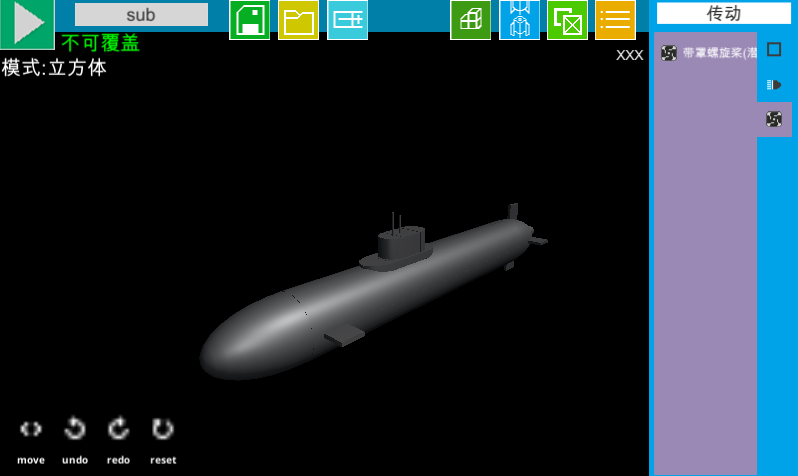
Task: Click the blue rocket symmetry icon
Action: [519, 20]
